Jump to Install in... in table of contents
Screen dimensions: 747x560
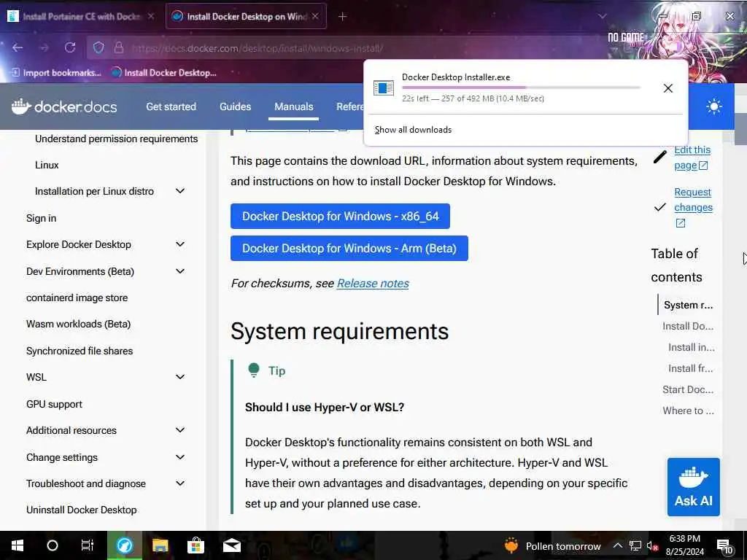tap(692, 347)
